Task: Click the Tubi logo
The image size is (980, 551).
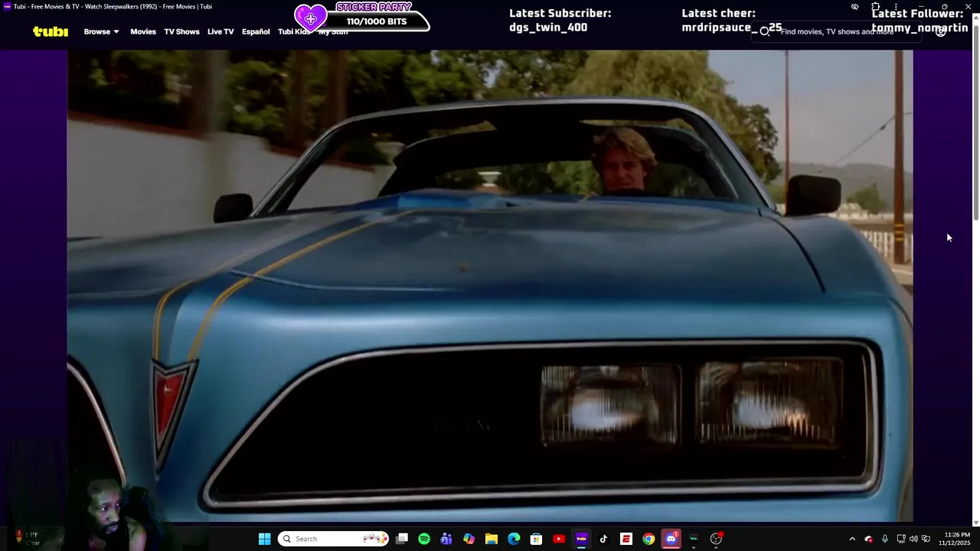Action: pos(51,31)
